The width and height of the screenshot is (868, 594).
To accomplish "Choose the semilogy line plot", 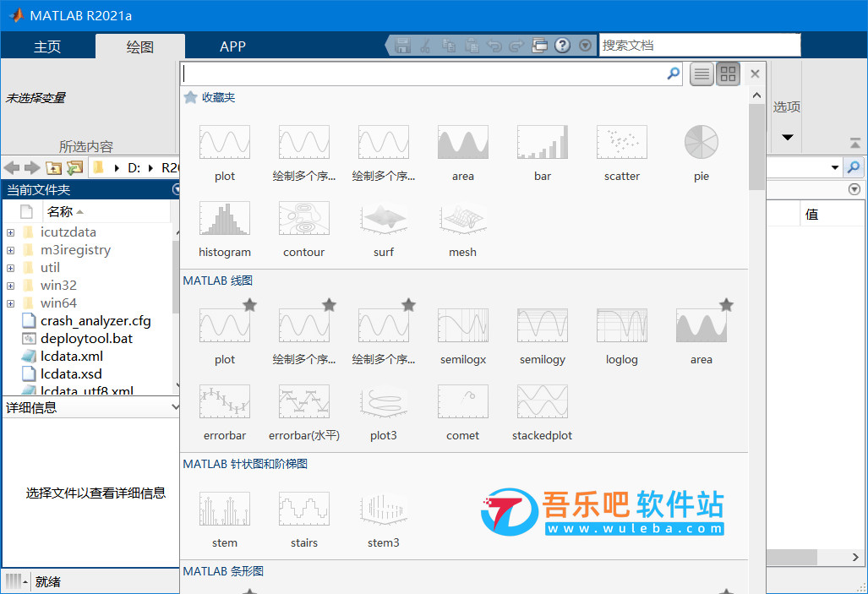I will (542, 336).
